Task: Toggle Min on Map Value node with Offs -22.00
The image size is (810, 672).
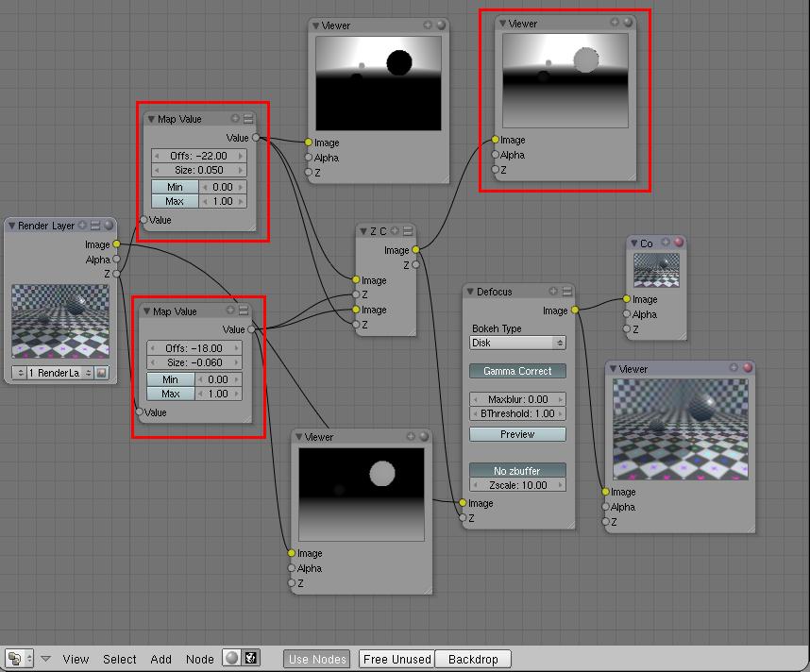Action: pyautogui.click(x=175, y=187)
